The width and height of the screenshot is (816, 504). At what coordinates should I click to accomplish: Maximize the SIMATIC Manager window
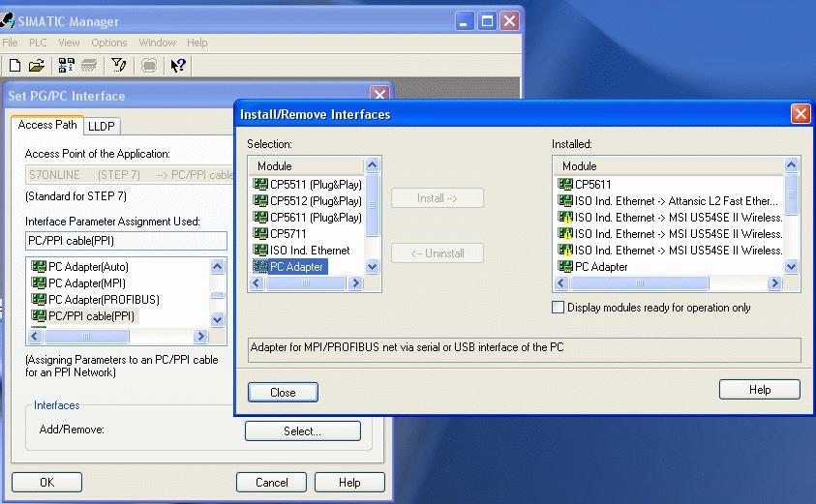487,21
